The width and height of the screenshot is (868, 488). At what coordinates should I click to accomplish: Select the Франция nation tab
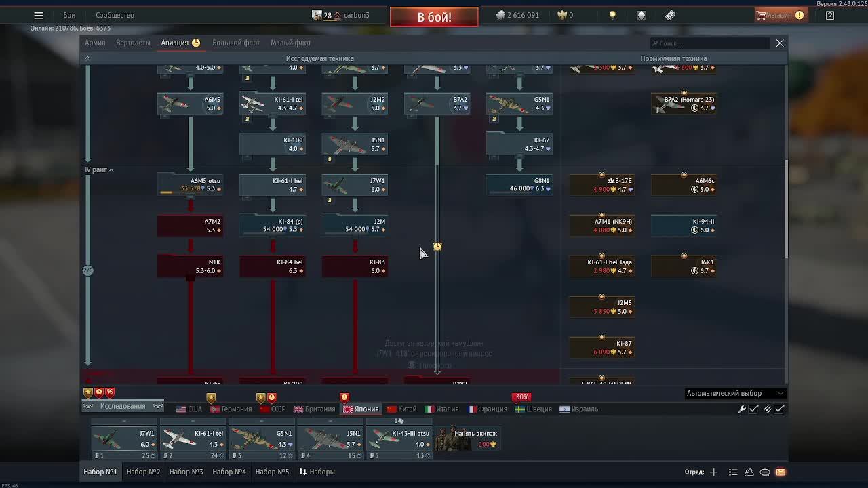tap(487, 409)
